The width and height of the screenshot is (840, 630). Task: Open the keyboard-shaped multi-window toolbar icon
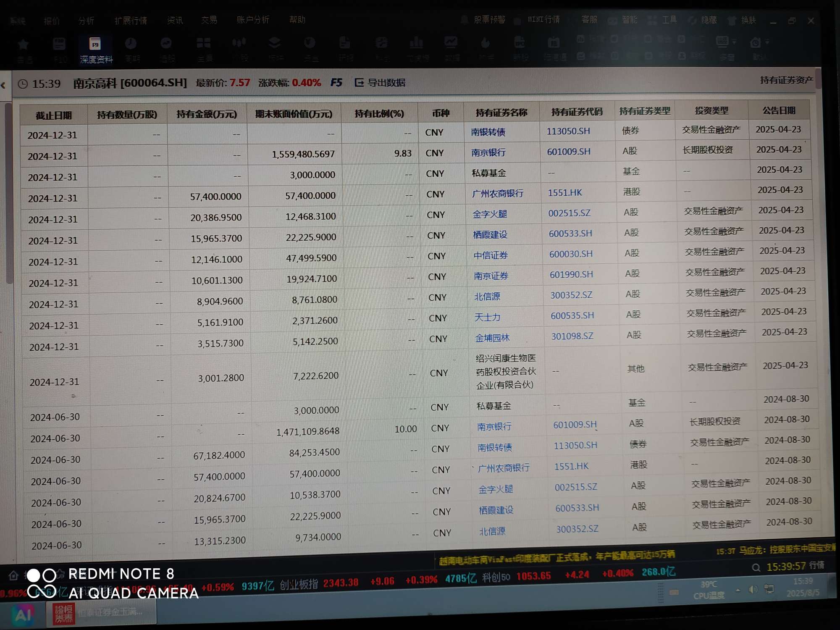tap(722, 42)
